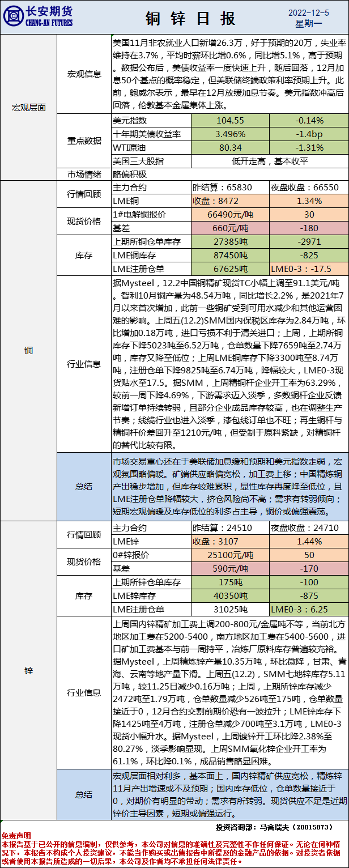Click the 30 change cell beside 66490元/吨
Screen dimensions: 349x868
tap(309, 214)
